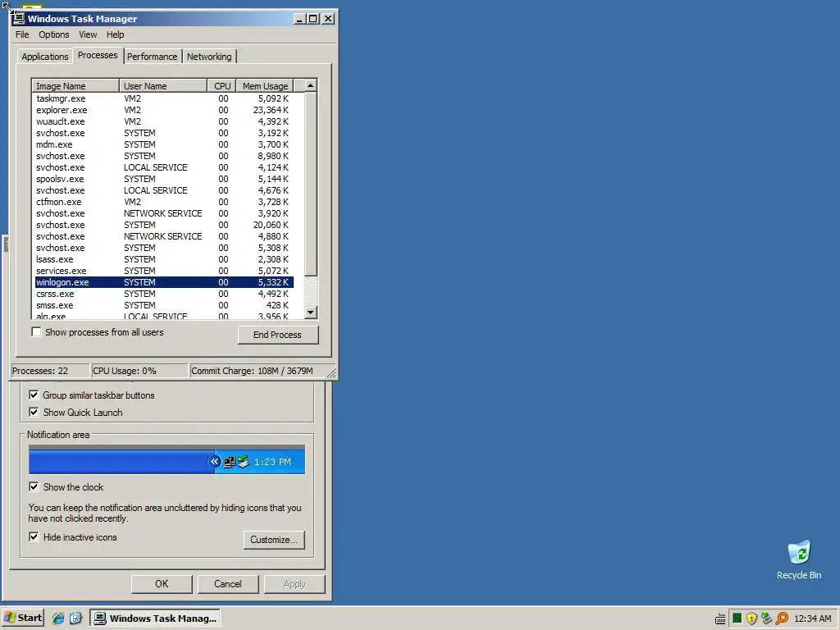Click the process list scrollbar thumb
Viewport: 840px width, 630px height.
(x=311, y=184)
